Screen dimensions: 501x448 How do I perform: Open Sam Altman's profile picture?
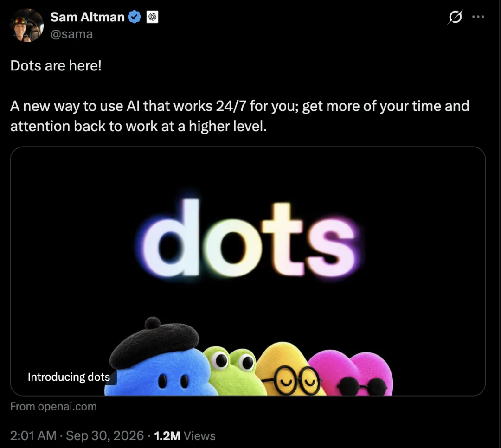tap(27, 25)
